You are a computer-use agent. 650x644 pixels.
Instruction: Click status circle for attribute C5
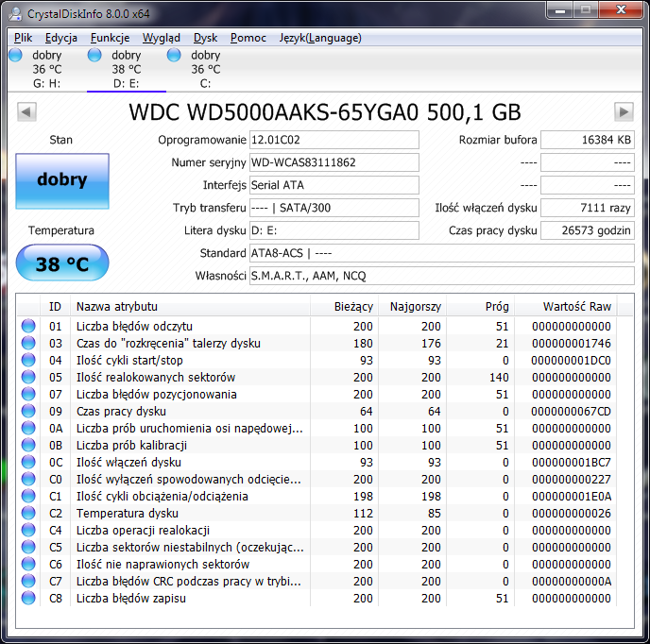pyautogui.click(x=28, y=547)
